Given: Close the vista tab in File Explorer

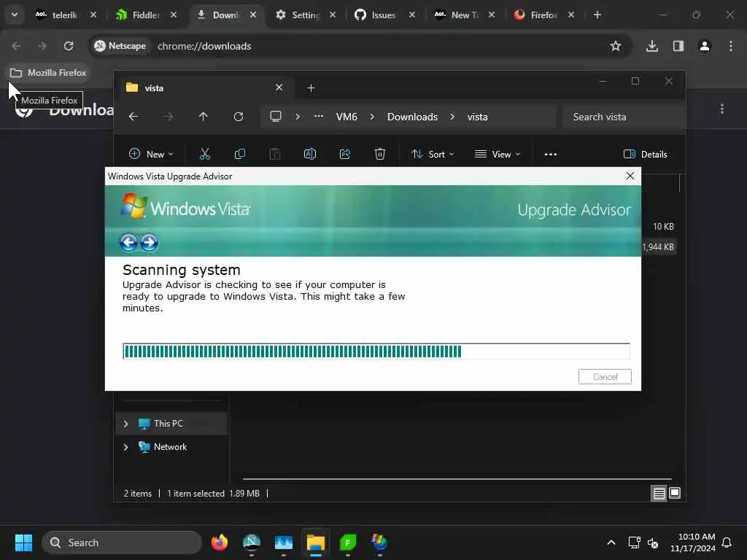Looking at the screenshot, I should tap(279, 87).
